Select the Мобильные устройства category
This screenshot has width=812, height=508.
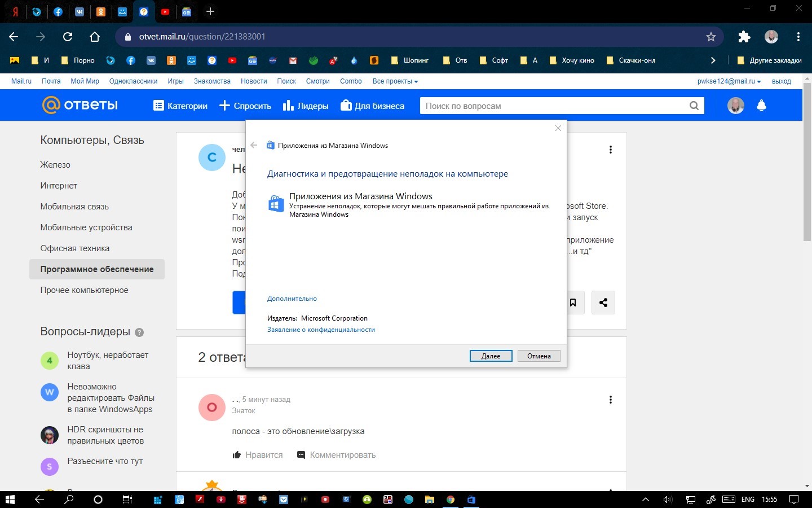point(86,227)
